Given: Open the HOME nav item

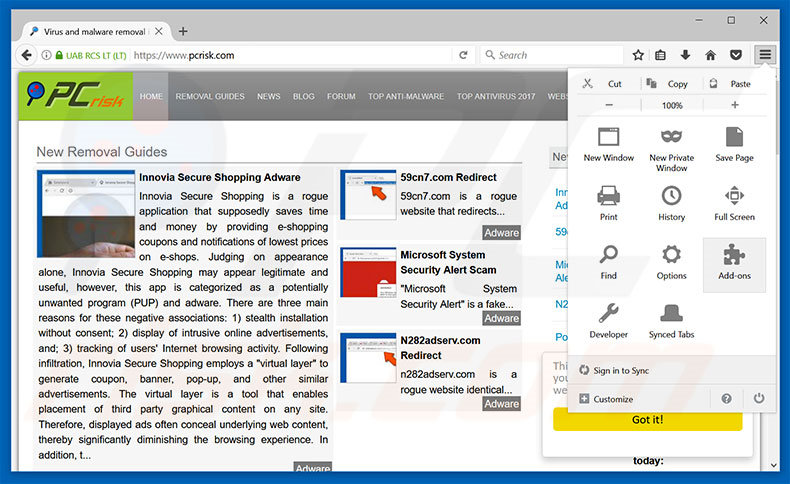Looking at the screenshot, I should (x=151, y=96).
